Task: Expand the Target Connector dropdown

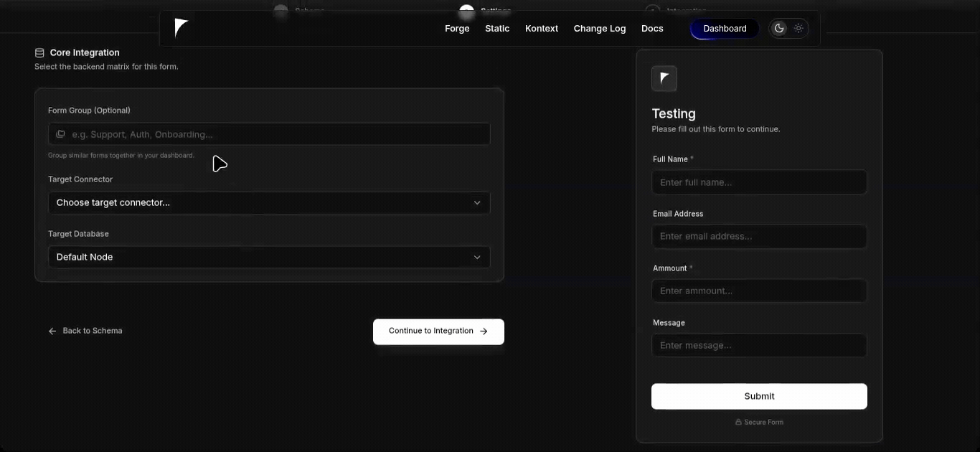Action: pos(269,202)
